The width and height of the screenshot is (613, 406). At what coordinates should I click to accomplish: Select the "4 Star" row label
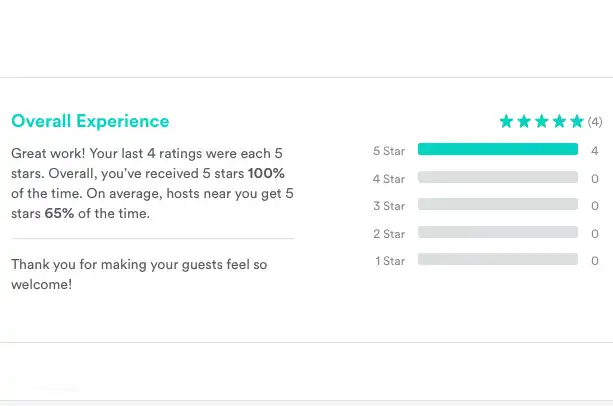point(389,179)
